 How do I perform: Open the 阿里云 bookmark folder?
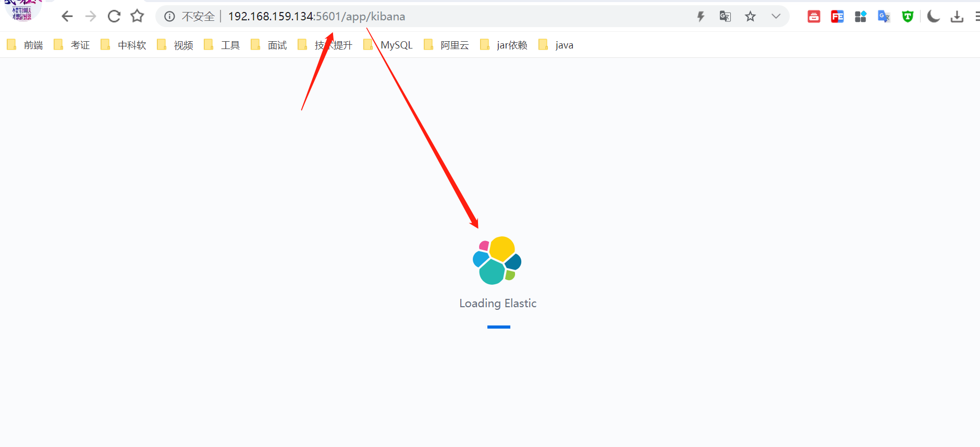point(446,45)
